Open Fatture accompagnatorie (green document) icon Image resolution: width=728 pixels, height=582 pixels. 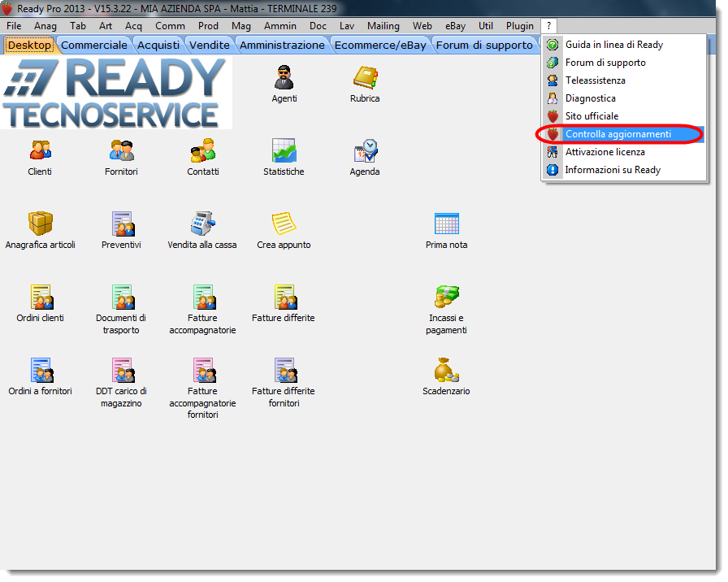[203, 298]
